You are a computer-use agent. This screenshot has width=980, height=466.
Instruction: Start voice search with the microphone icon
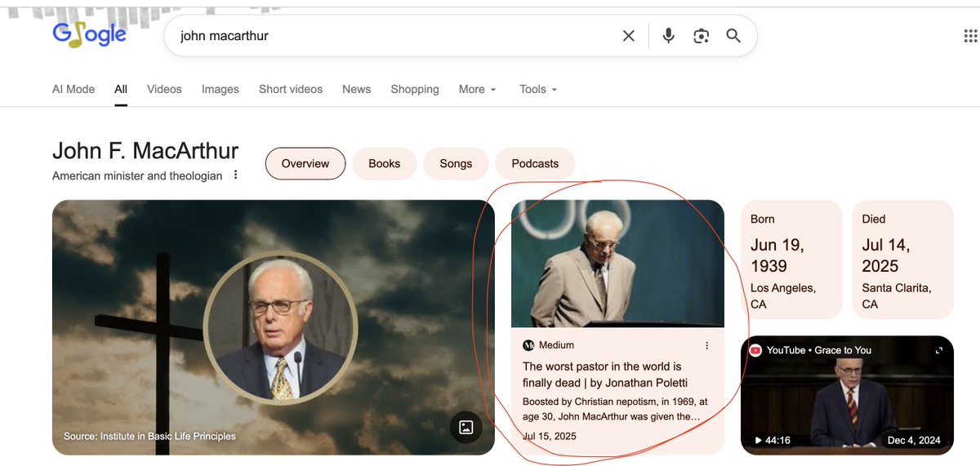point(669,36)
